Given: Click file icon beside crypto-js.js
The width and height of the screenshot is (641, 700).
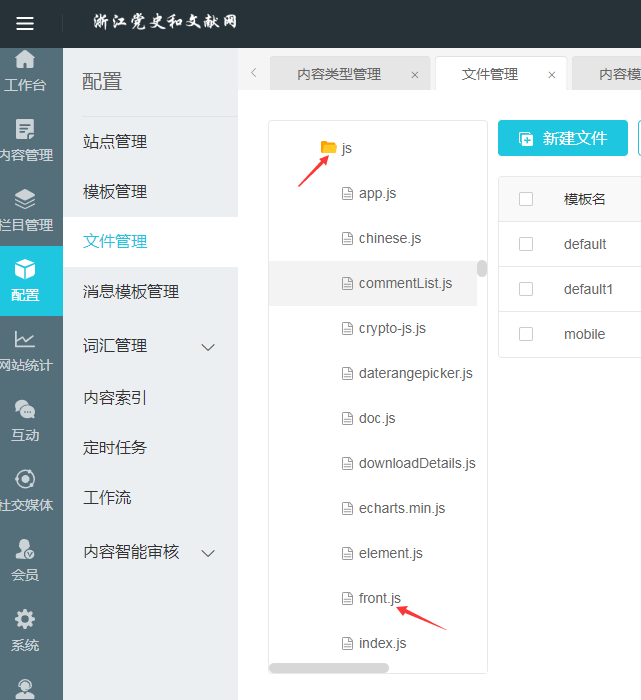Looking at the screenshot, I should click(347, 329).
